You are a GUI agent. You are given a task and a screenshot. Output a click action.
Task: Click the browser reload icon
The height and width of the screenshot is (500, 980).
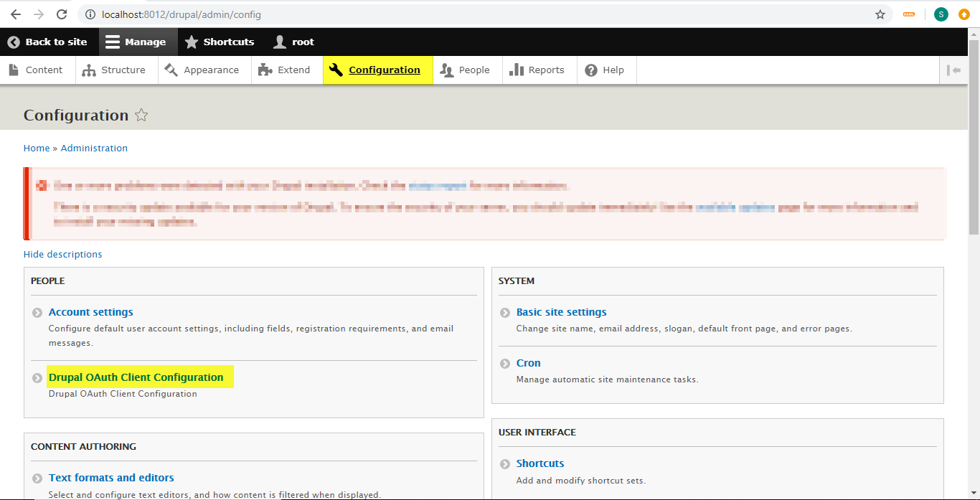coord(62,14)
